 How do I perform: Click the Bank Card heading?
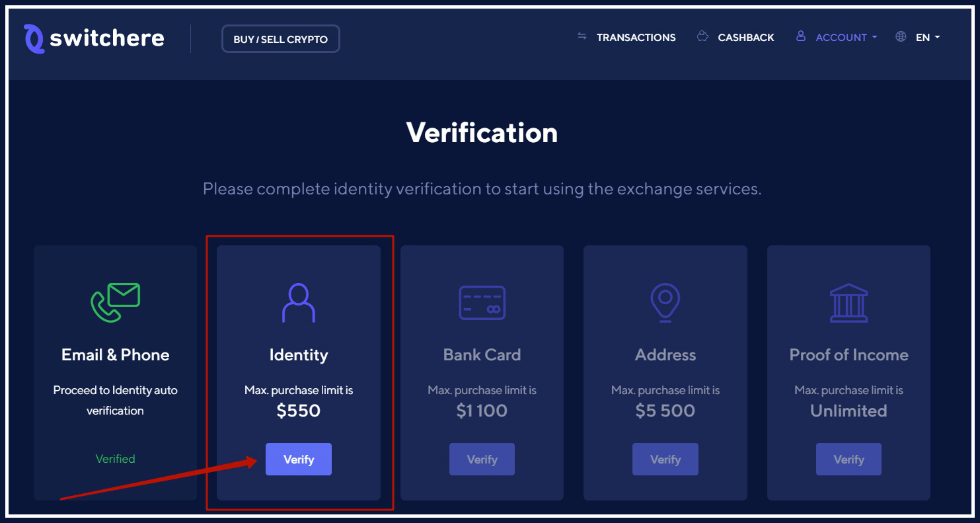[482, 355]
